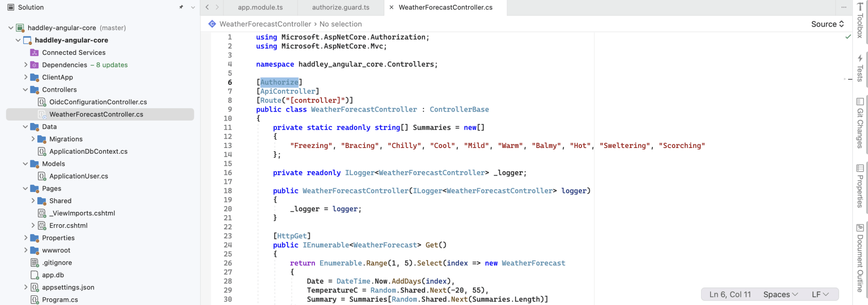Click the ApiController attribute text
The width and height of the screenshot is (868, 305).
coord(288,91)
